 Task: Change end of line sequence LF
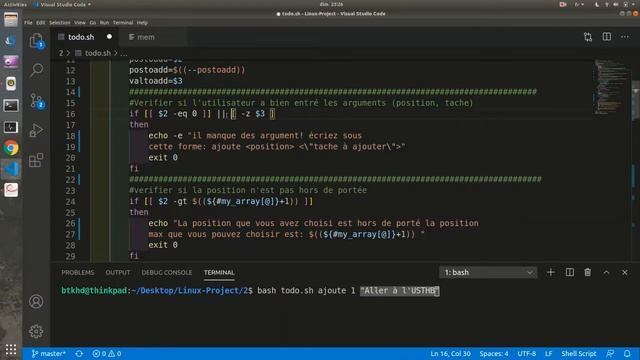(549, 353)
